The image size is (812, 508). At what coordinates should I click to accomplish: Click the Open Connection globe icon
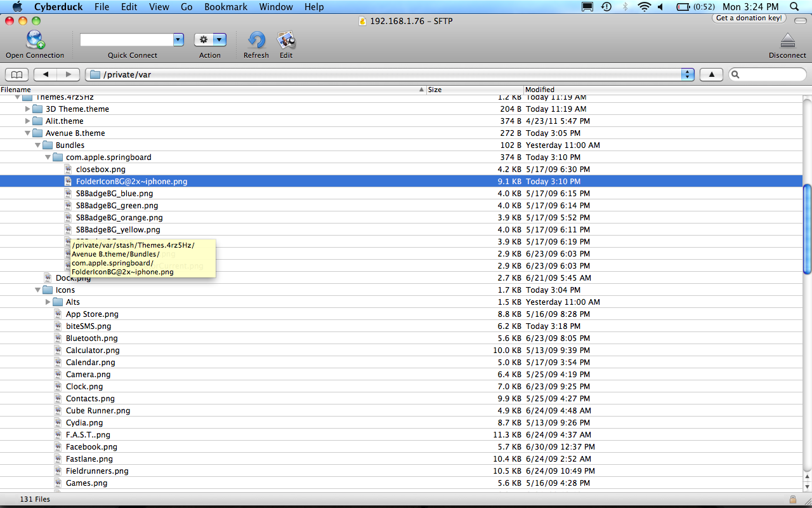point(35,40)
